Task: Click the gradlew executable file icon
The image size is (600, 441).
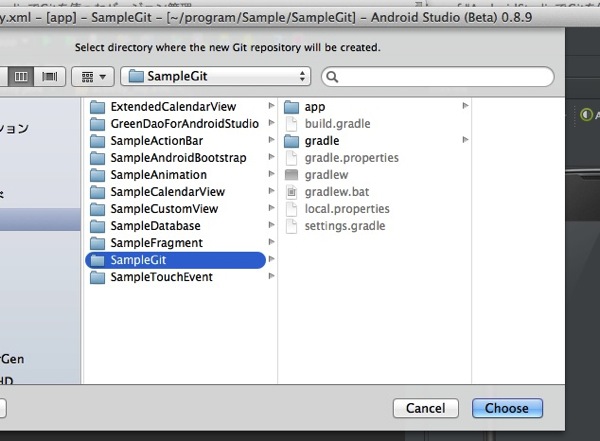Action: pyautogui.click(x=292, y=175)
